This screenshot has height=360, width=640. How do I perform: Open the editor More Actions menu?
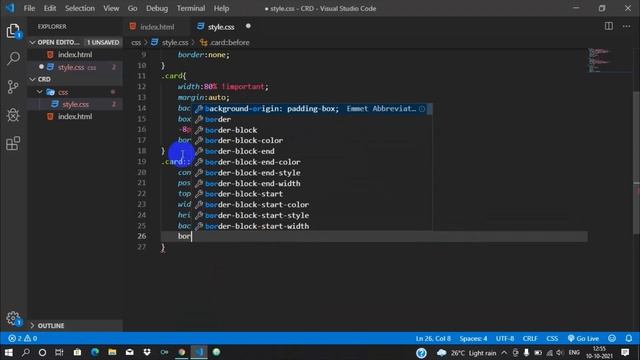tap(627, 27)
